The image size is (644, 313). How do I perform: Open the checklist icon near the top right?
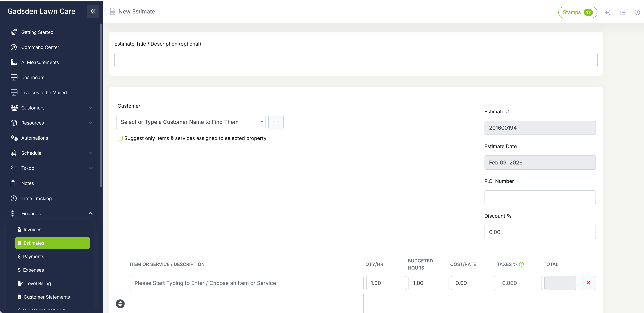(x=623, y=12)
